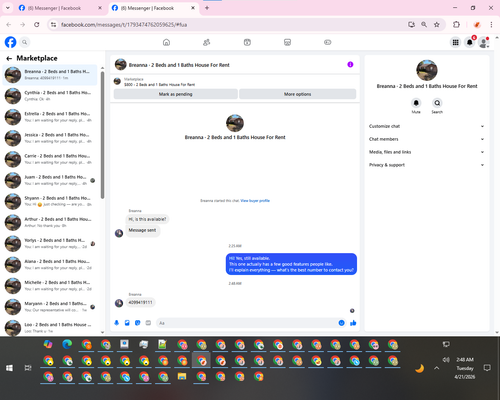
Task: Open the Gaming icon in top navigation
Action: pyautogui.click(x=328, y=42)
